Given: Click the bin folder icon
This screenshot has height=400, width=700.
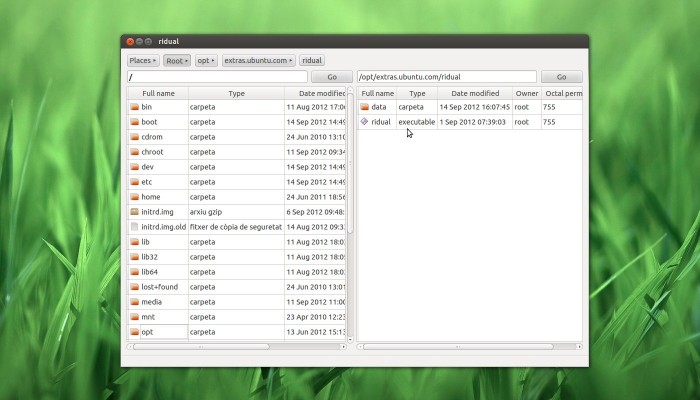Looking at the screenshot, I should click(134, 107).
